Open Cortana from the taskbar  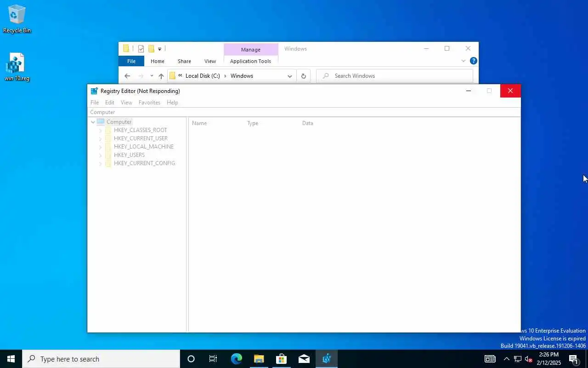pyautogui.click(x=191, y=359)
